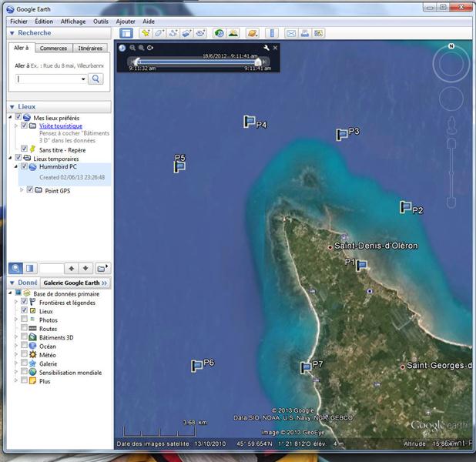Expand the Météo layer node

click(15, 354)
